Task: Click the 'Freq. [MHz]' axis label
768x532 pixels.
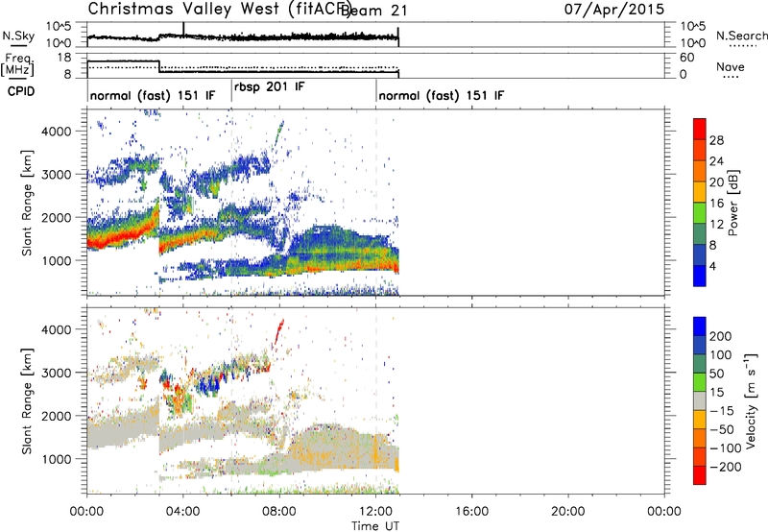Action: (x=18, y=64)
